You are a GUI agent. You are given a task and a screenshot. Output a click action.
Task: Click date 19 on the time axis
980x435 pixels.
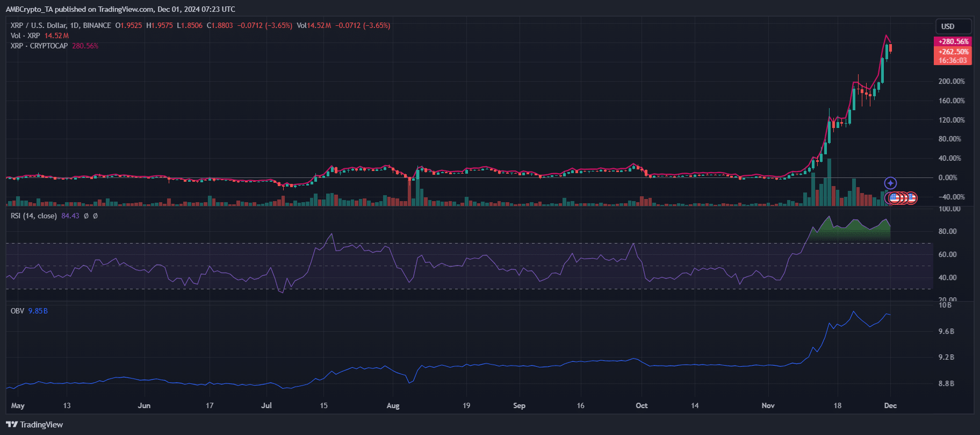(466, 405)
